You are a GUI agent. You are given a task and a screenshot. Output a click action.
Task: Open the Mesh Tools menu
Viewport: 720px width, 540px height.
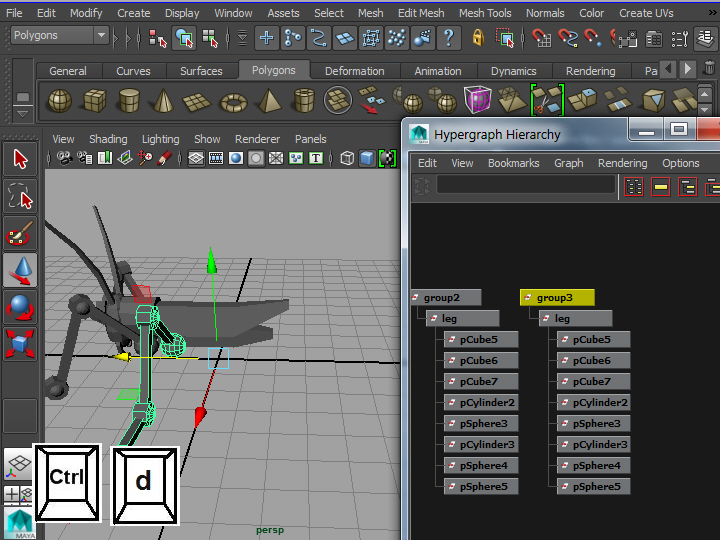pos(485,13)
